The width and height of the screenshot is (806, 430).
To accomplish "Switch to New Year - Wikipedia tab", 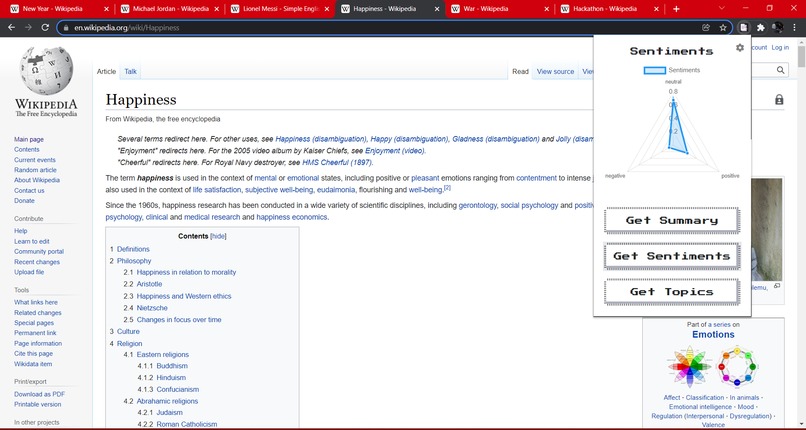I will point(58,9).
